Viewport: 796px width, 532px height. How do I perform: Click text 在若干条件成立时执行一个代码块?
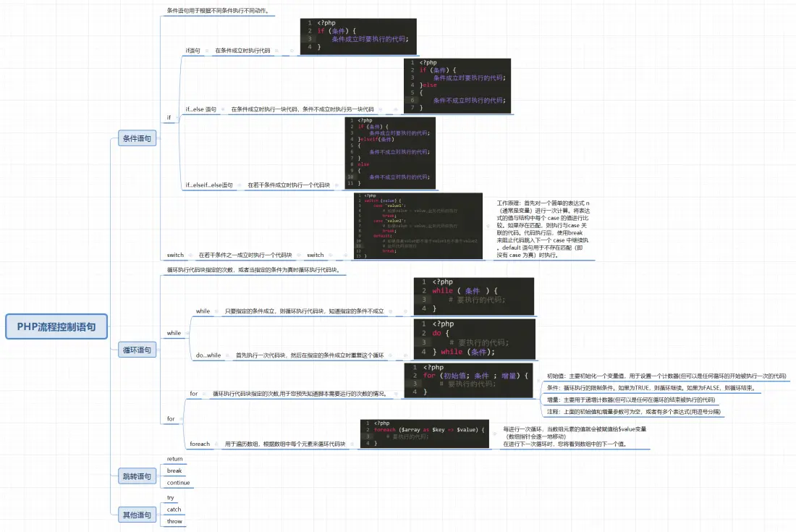pos(289,185)
